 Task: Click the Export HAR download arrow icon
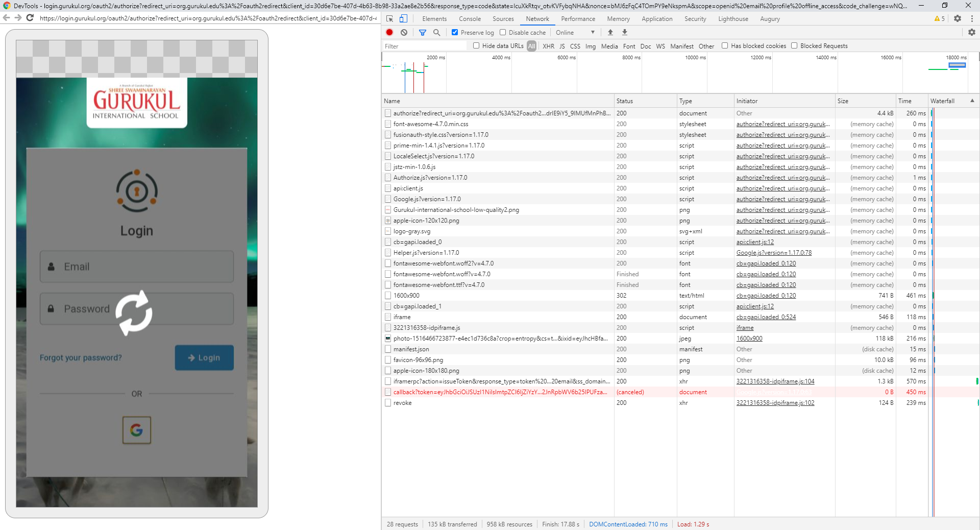click(x=625, y=32)
